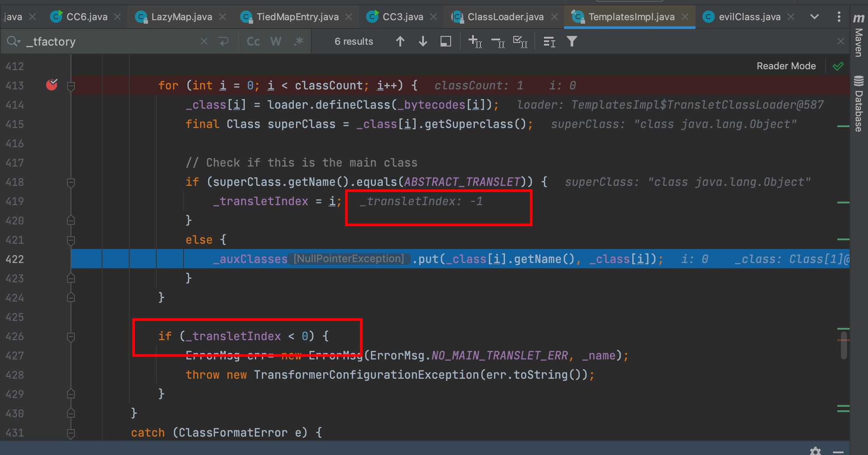Click the classCount inline debug value
The width and height of the screenshot is (868, 455).
point(479,85)
